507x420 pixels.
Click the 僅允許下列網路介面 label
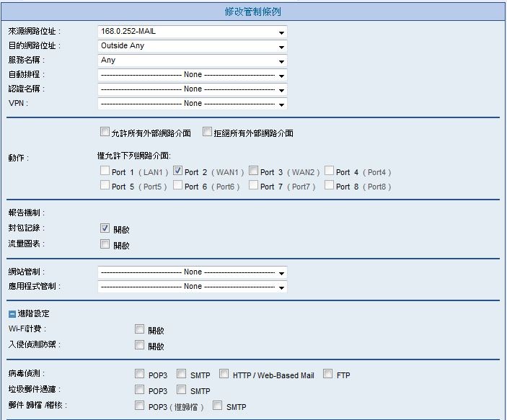[134, 156]
